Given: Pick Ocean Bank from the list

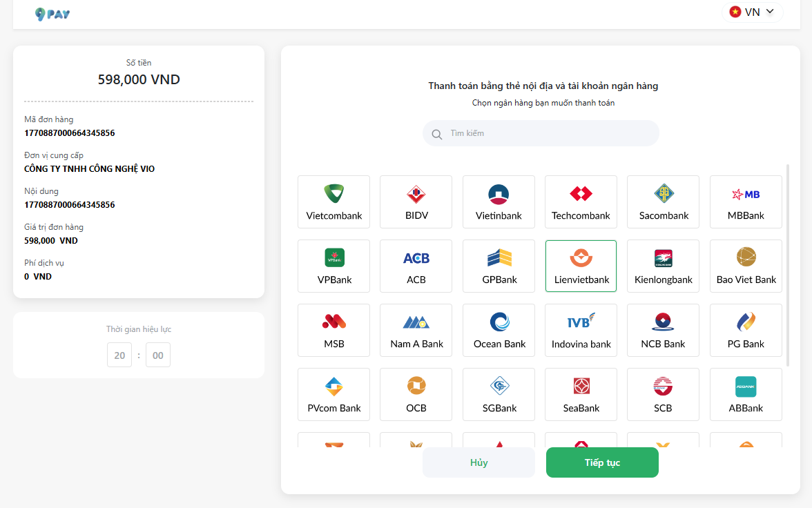Looking at the screenshot, I should [x=499, y=331].
